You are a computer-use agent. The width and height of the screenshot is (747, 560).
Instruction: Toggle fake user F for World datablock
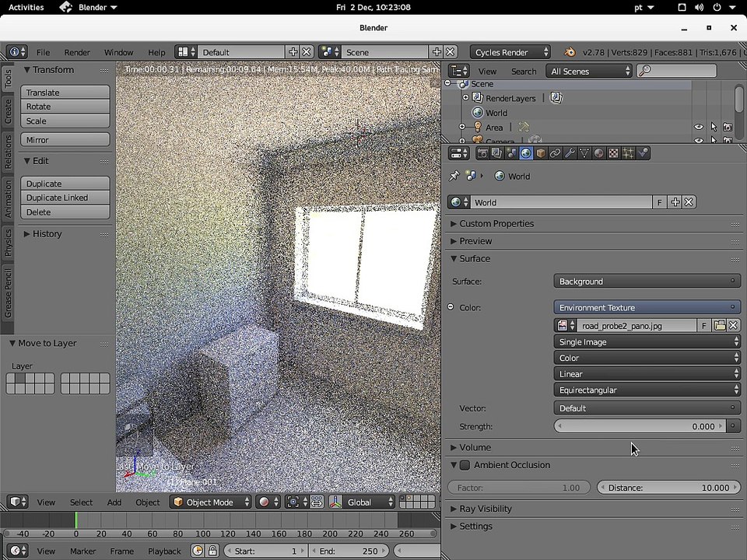(x=659, y=202)
